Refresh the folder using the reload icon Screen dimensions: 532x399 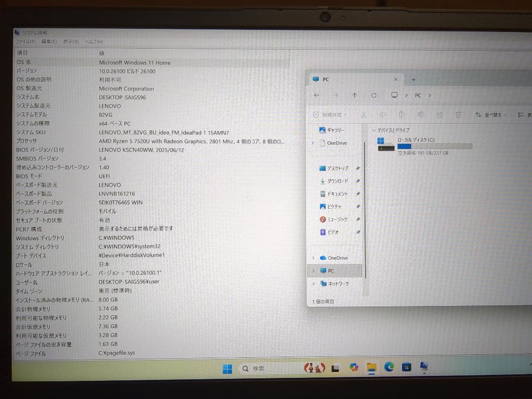[x=374, y=95]
